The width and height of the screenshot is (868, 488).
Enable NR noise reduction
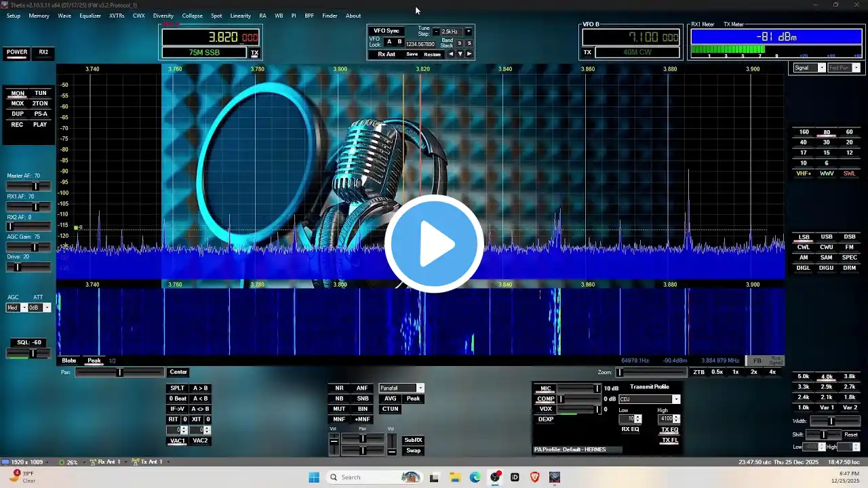(340, 388)
